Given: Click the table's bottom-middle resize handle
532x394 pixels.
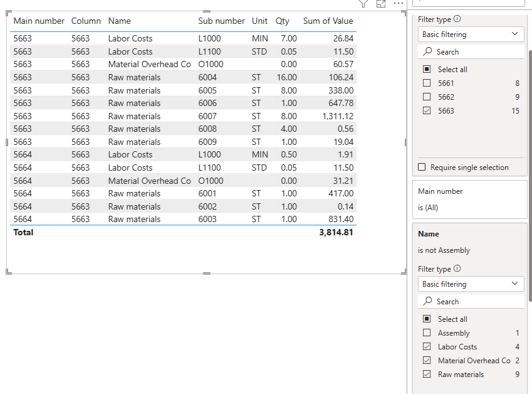Looking at the screenshot, I should click(207, 273).
